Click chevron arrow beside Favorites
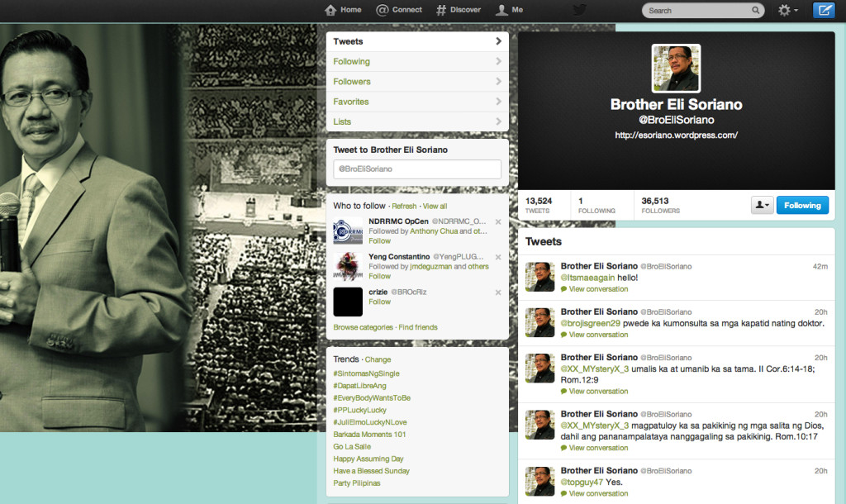Image resolution: width=846 pixels, height=504 pixels. (x=498, y=102)
